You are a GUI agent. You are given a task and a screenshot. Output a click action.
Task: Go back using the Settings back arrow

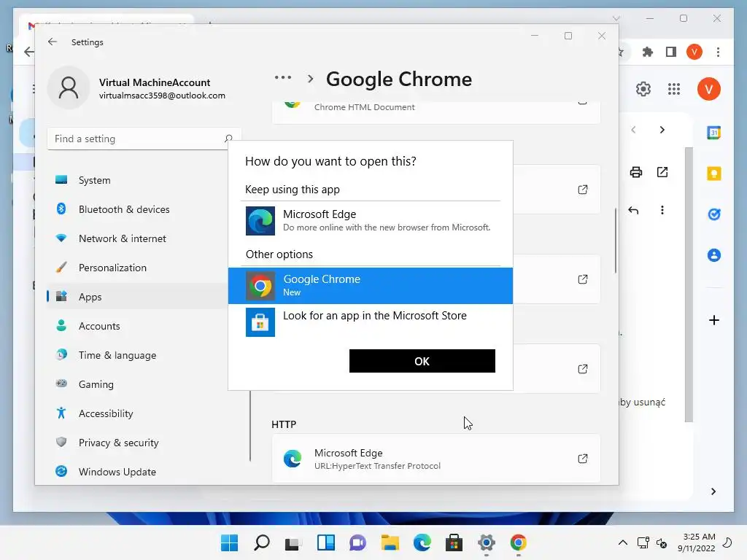click(53, 42)
